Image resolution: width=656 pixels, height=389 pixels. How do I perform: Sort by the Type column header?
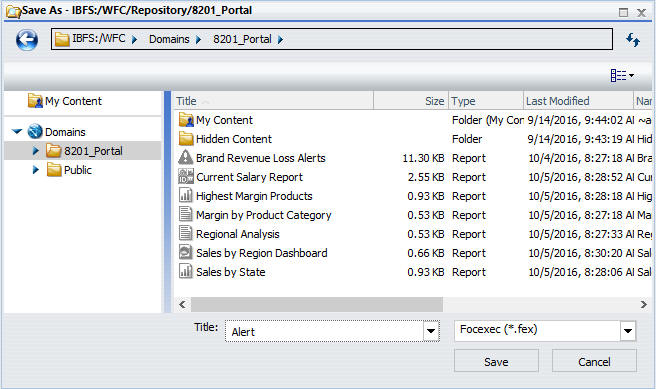[x=486, y=101]
